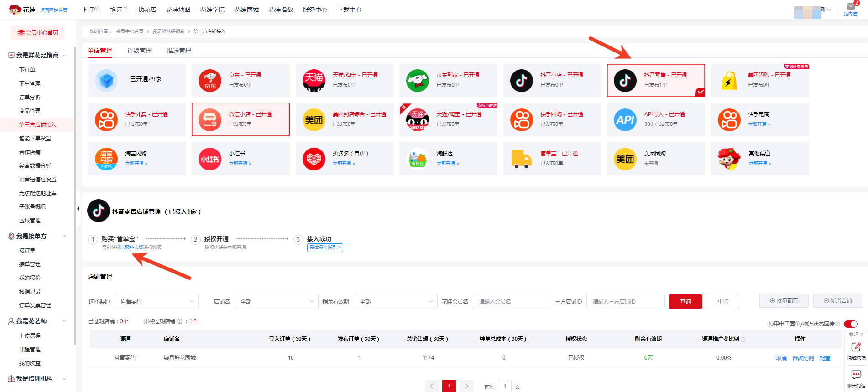
Task: Select the Tmall (天猫) cat icon
Action: pyautogui.click(x=314, y=81)
